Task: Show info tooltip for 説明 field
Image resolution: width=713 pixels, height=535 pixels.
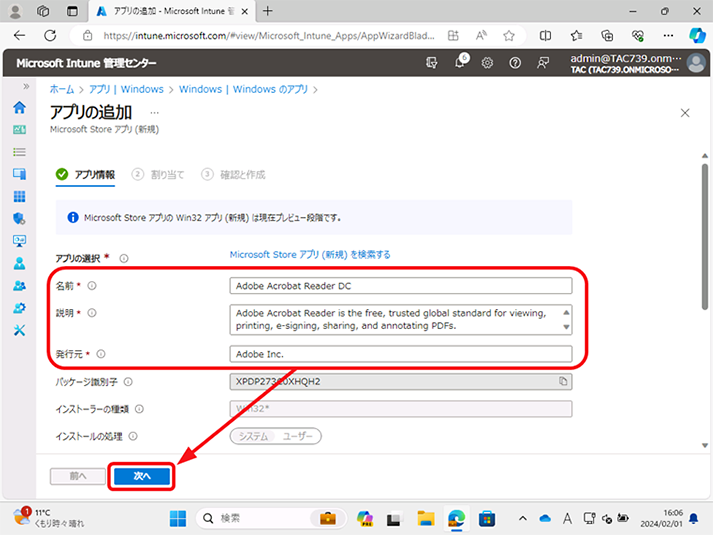Action: [x=92, y=313]
